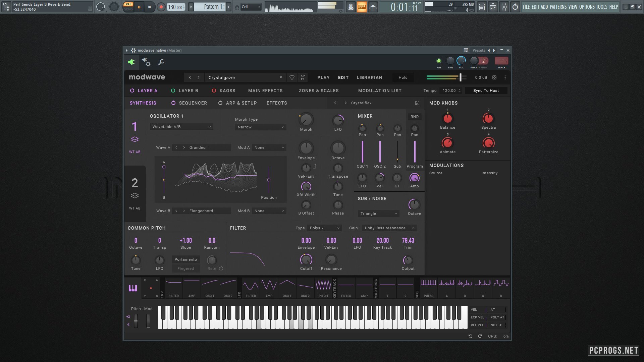
Task: Switch to the LIBRARIAN tab
Action: [369, 77]
